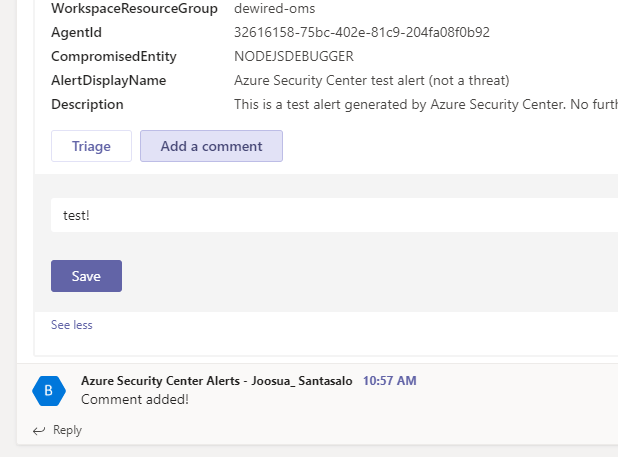Save the comment
The image size is (618, 457).
[86, 276]
